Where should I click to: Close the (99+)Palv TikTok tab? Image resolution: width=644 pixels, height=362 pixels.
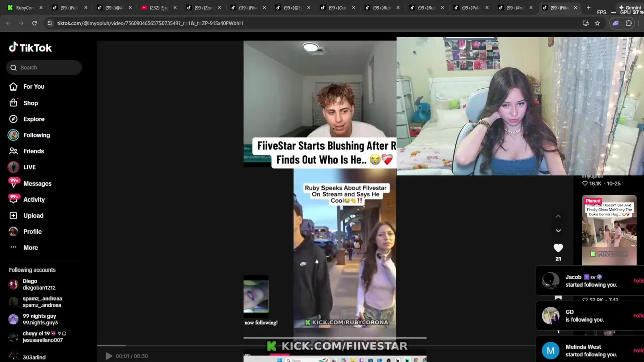coord(487,8)
